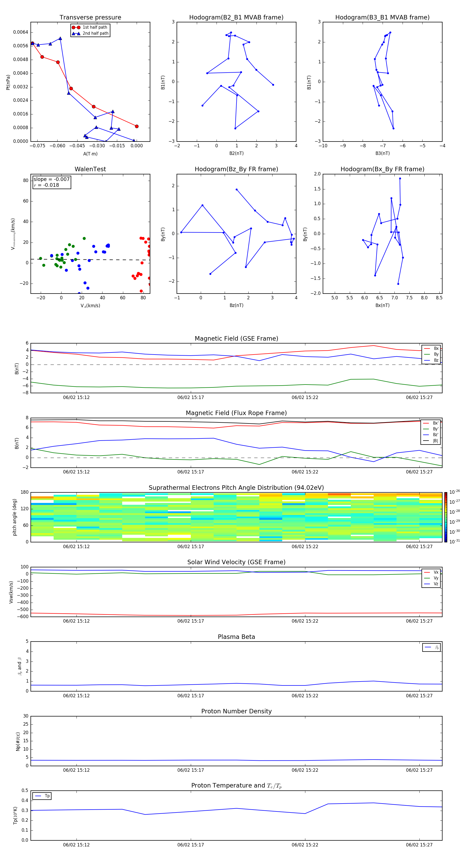Click '06/02 15:12' tick under GSE magnetic field

[x=76, y=397]
